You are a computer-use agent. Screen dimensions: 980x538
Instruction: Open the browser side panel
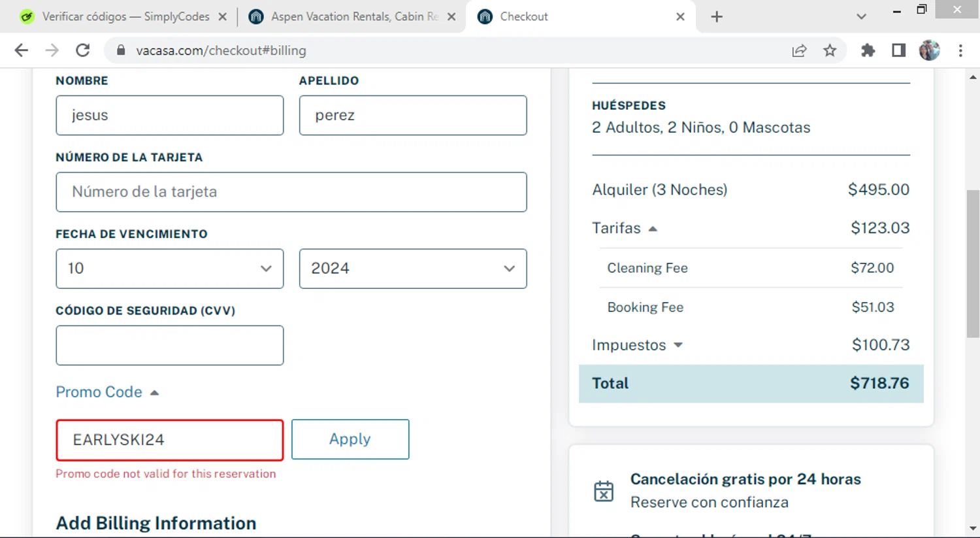click(898, 50)
